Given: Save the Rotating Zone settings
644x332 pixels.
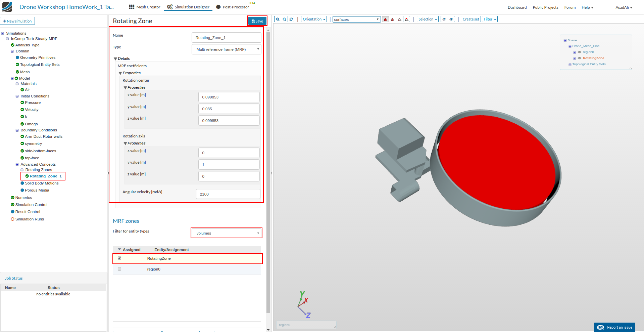Looking at the screenshot, I should pyautogui.click(x=257, y=21).
